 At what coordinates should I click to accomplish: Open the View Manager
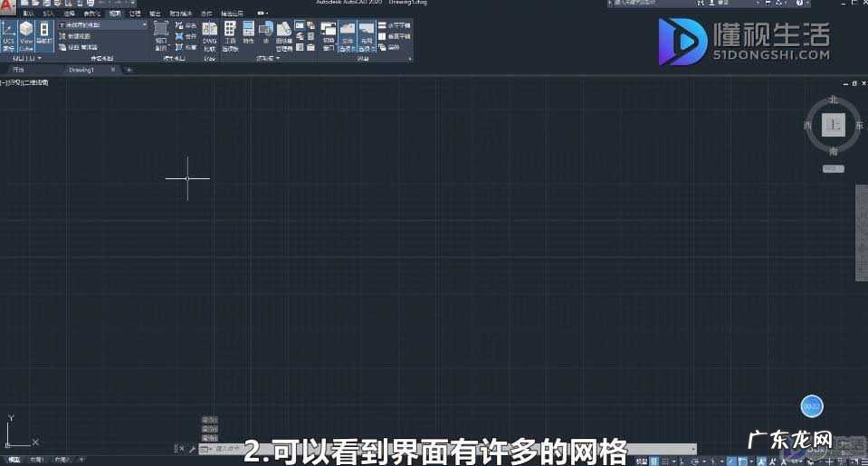(78, 47)
